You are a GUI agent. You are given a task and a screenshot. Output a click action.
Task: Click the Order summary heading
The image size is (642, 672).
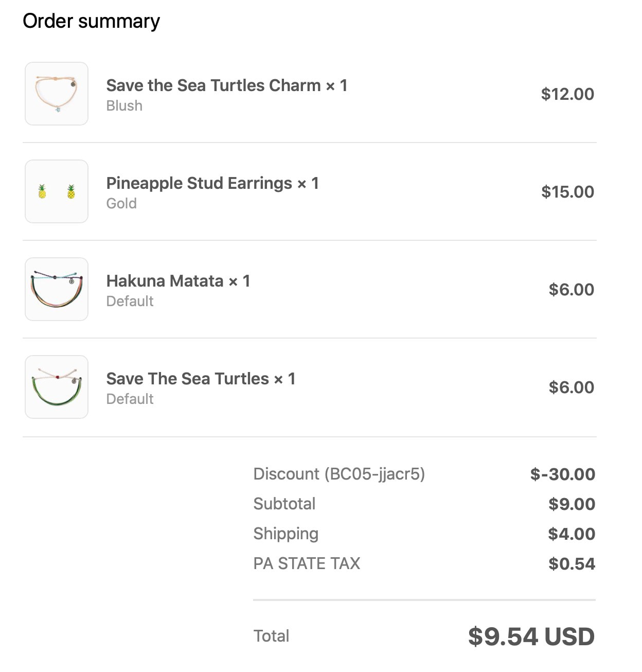(x=92, y=21)
